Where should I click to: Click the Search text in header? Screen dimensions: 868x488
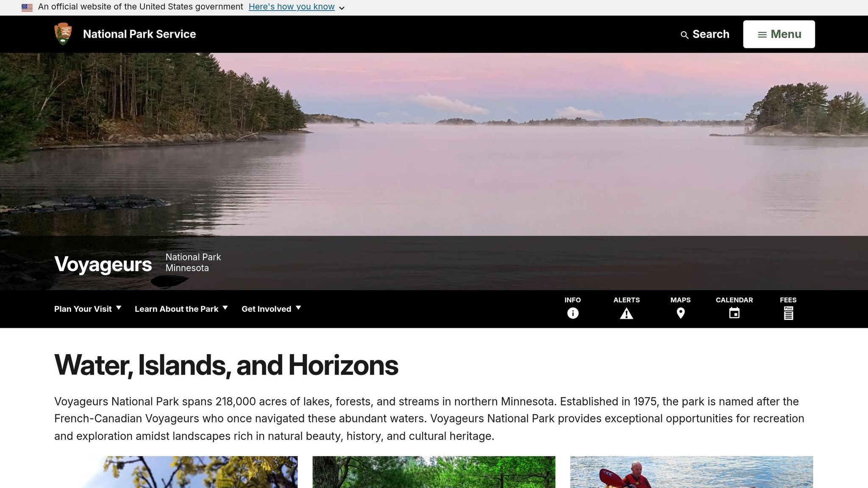(711, 34)
